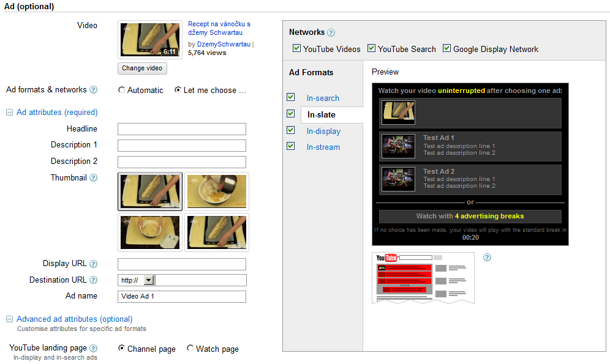The image size is (610, 364).
Task: Click help icon beside Ad formats & networks
Action: click(94, 90)
